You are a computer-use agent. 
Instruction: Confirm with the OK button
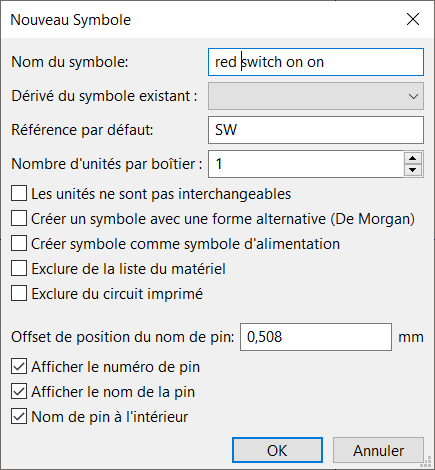pyautogui.click(x=277, y=450)
